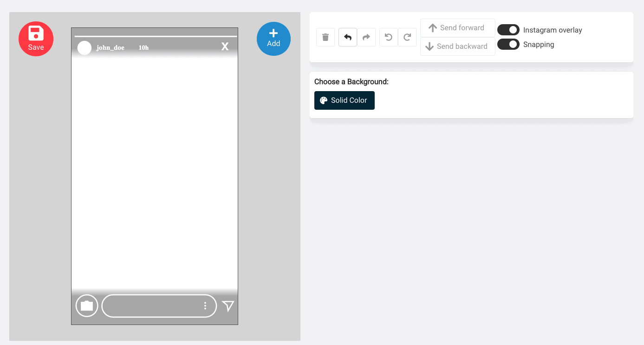Click the story progress bar
The image size is (644, 345).
point(156,36)
